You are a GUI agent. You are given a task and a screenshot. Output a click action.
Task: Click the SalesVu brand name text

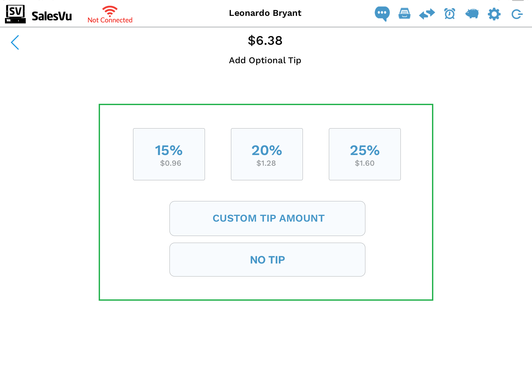[x=52, y=16]
